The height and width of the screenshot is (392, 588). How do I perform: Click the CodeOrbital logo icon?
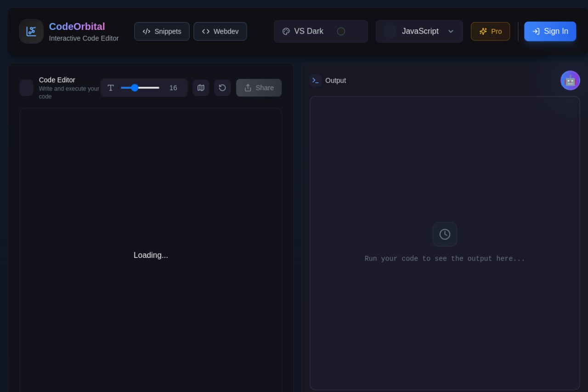[31, 31]
